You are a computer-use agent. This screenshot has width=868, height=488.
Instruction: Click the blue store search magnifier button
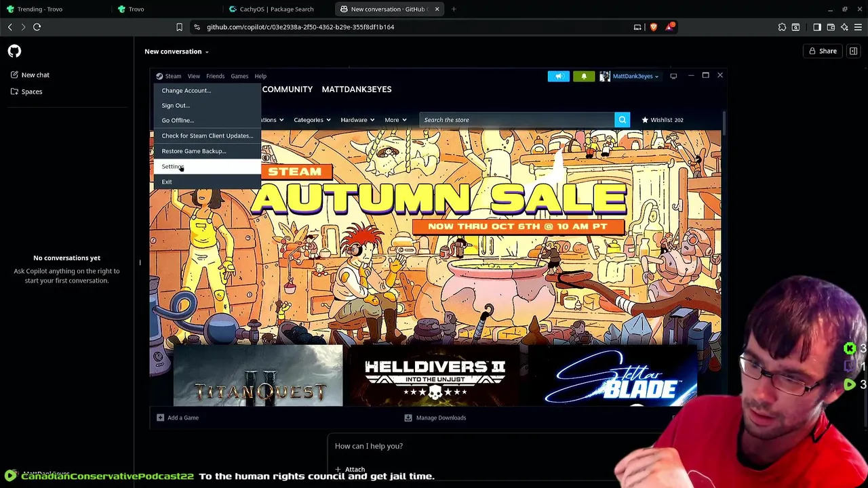(622, 120)
